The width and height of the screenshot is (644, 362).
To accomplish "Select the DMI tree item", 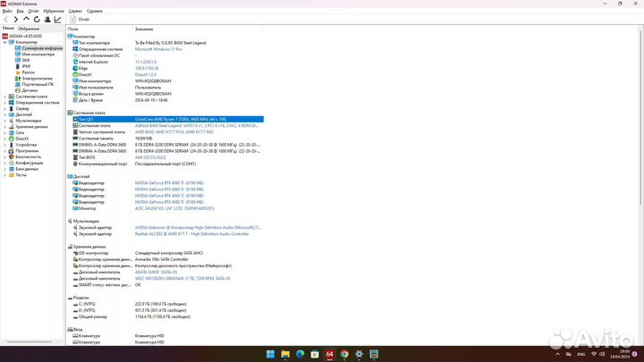I will click(25, 61).
